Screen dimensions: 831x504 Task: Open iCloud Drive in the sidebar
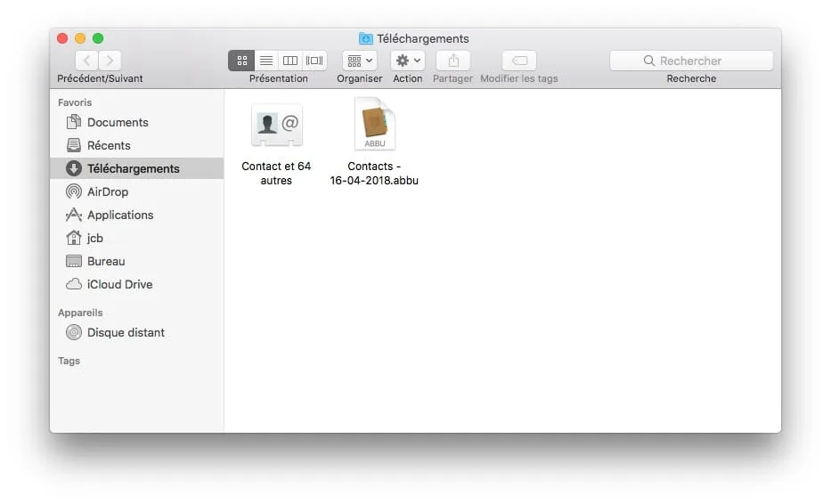pyautogui.click(x=137, y=285)
